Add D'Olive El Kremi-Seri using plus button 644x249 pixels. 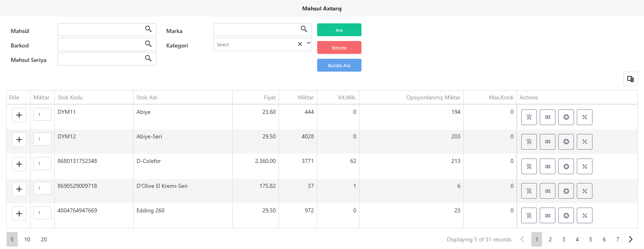[x=19, y=189]
